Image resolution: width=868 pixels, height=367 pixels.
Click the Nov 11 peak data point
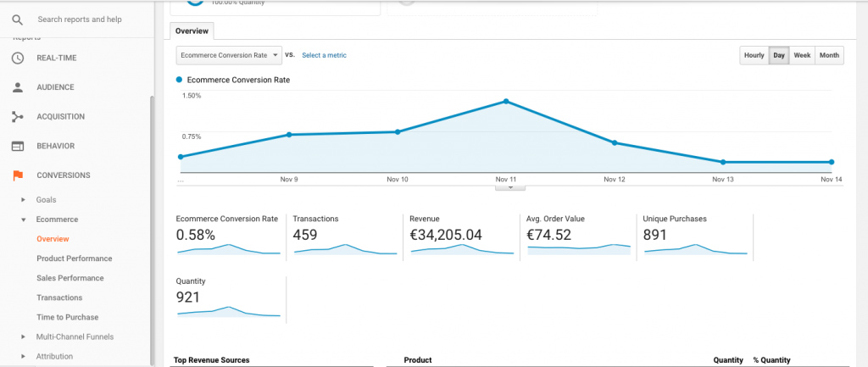[x=506, y=102]
